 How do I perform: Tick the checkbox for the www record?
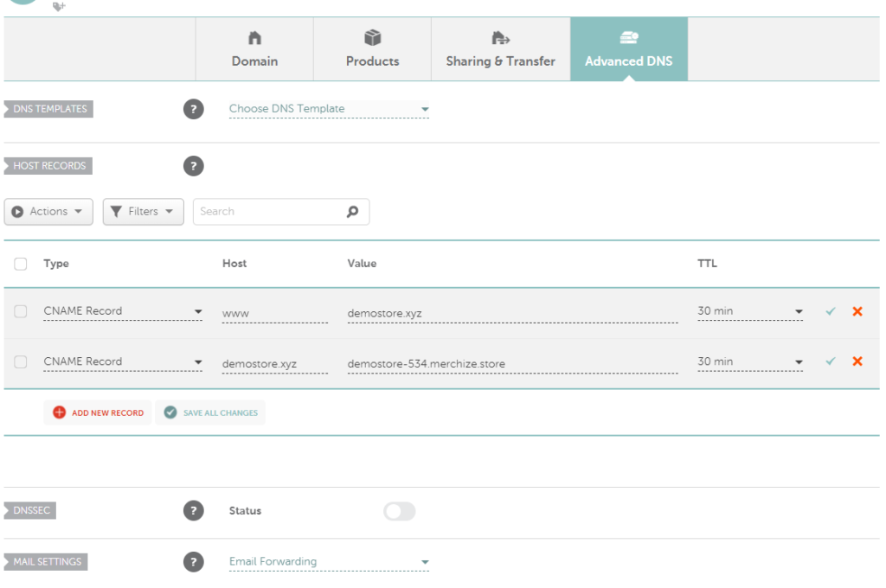pyautogui.click(x=21, y=311)
